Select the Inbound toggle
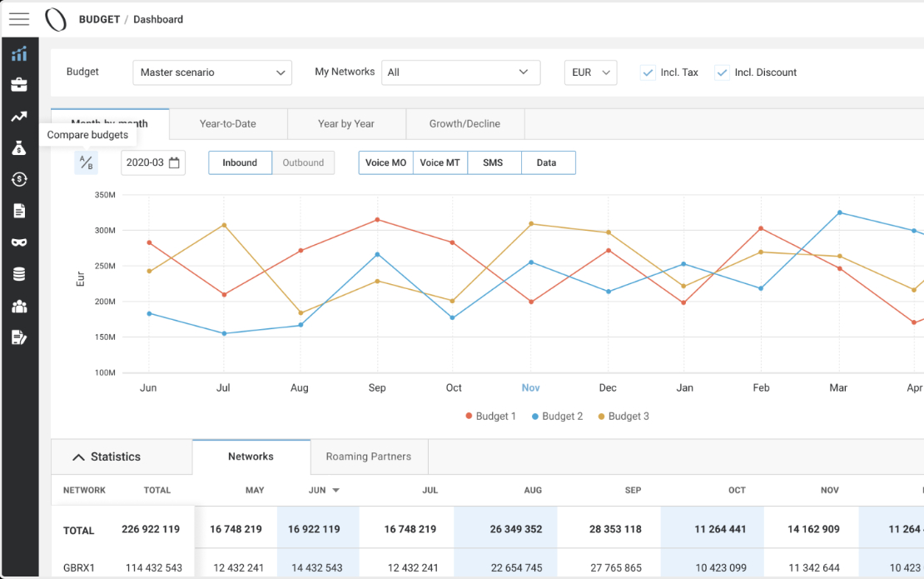Image resolution: width=924 pixels, height=579 pixels. tap(240, 162)
